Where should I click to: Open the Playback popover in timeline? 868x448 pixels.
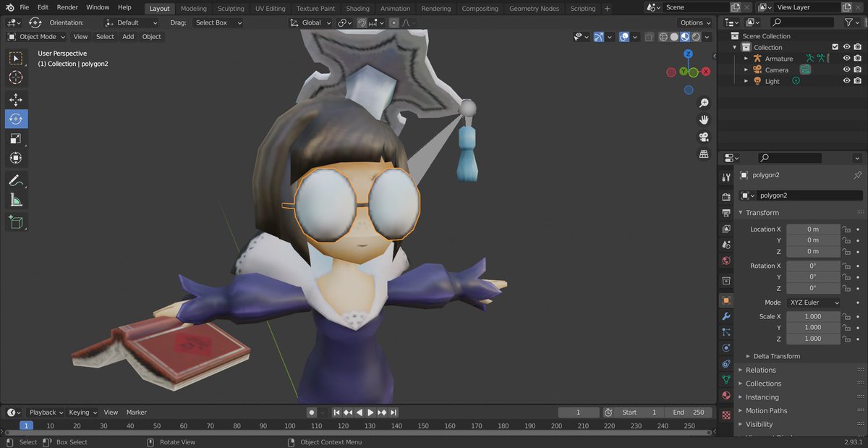(x=46, y=412)
